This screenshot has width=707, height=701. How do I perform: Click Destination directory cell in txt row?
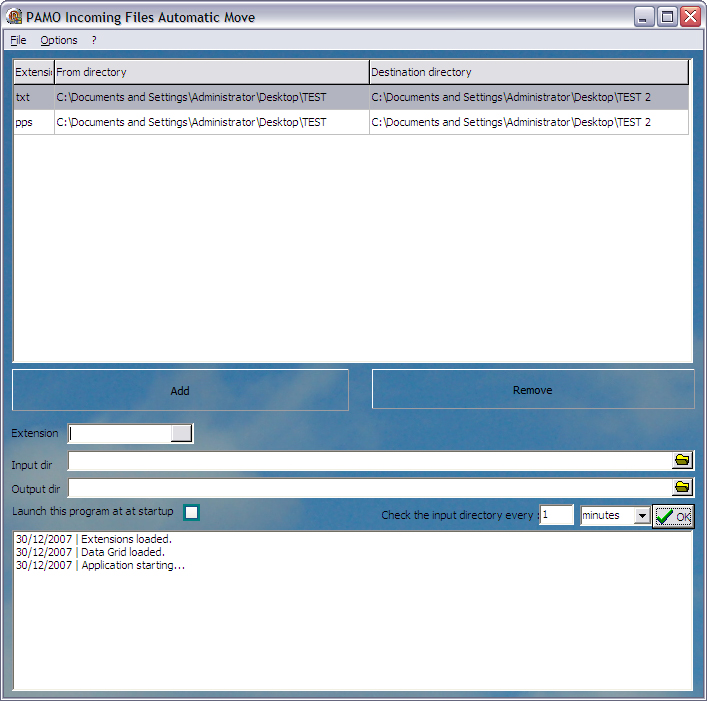[529, 97]
